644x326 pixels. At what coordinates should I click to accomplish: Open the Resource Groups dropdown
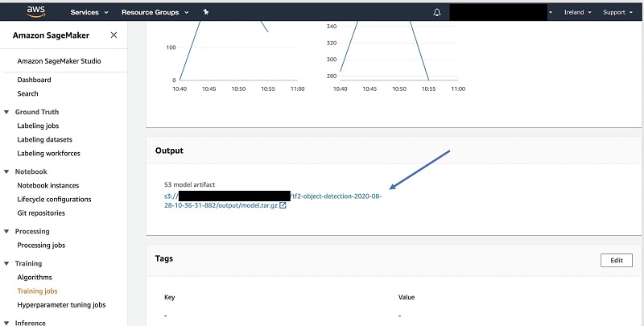click(155, 12)
